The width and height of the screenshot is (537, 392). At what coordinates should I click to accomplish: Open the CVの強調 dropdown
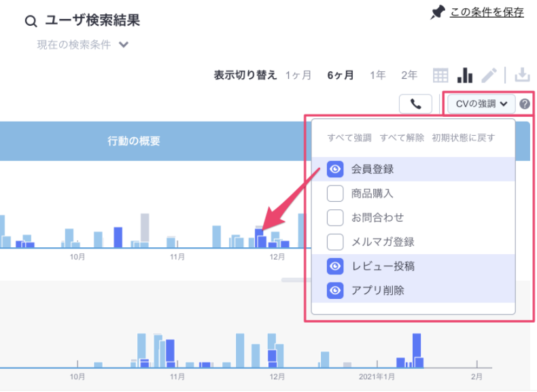point(481,104)
